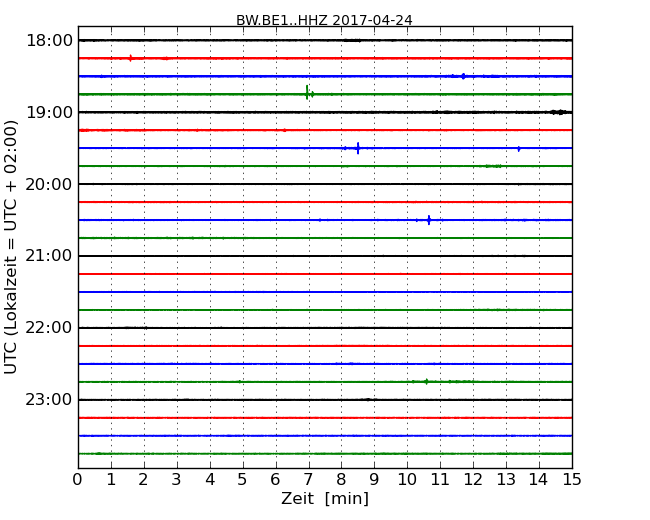
Task: Click the x-axis tick label 1
Action: (x=111, y=480)
